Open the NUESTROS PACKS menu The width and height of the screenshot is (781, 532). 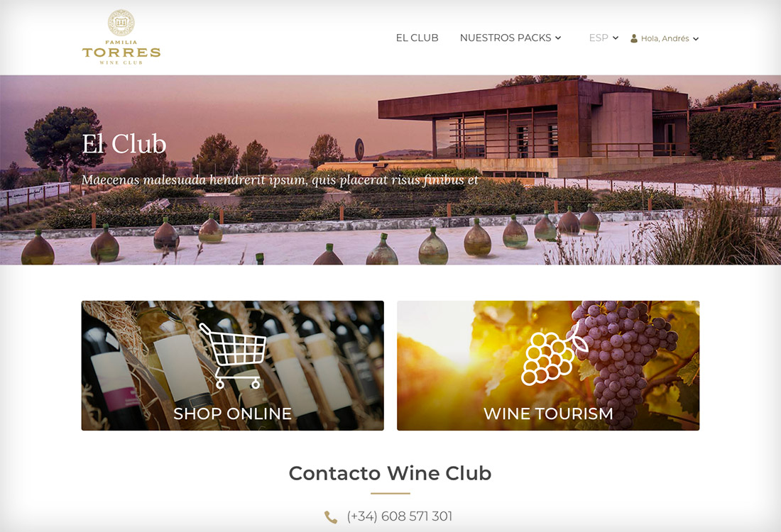click(x=505, y=38)
